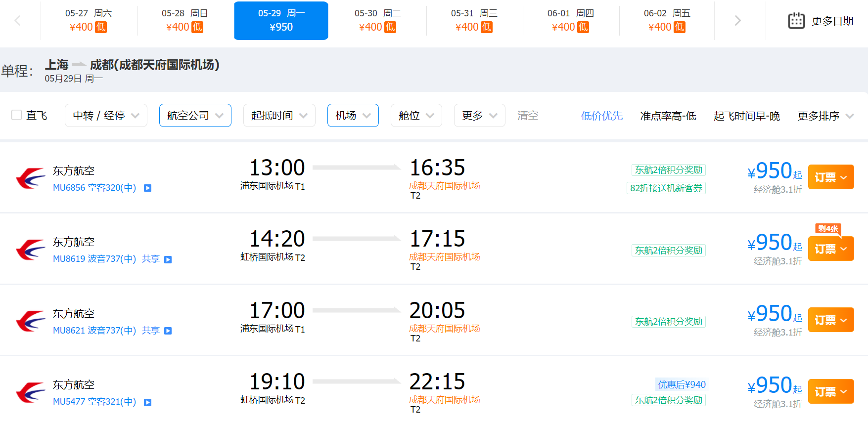Click the info icon next to MU6856
Screen dimensions: 868x421
tap(147, 188)
